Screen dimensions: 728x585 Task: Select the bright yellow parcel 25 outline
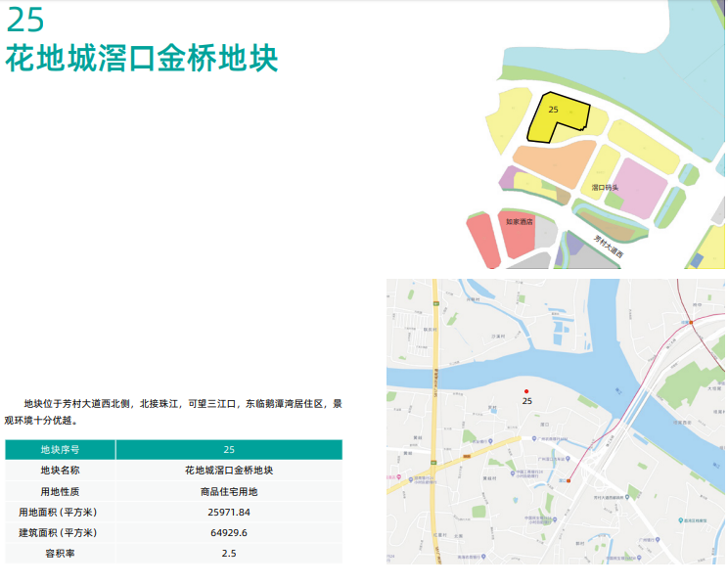555,122
